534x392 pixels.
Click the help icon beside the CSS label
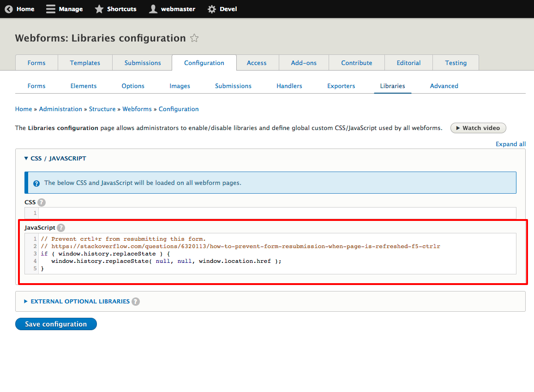[42, 202]
